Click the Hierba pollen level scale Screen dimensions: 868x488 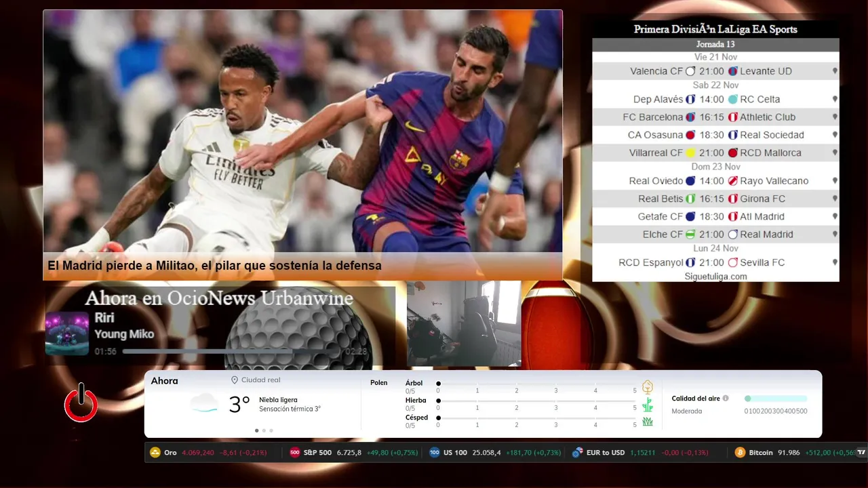click(536, 401)
